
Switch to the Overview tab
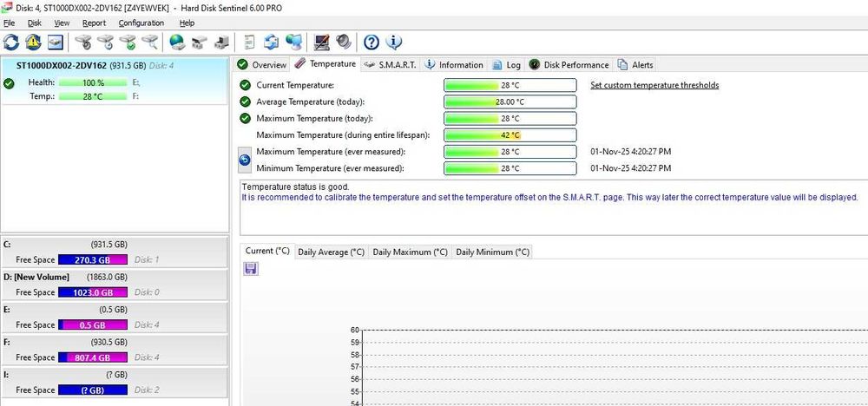[x=262, y=65]
